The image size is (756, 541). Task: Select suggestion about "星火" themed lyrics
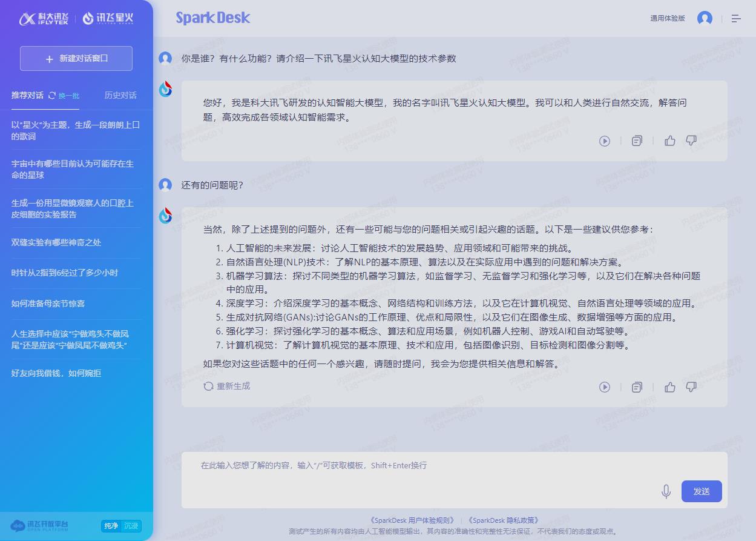pyautogui.click(x=76, y=130)
